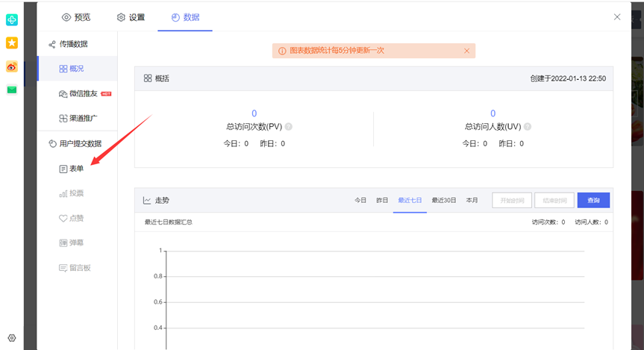Click the green mail icon
The image size is (644, 350).
[11, 90]
